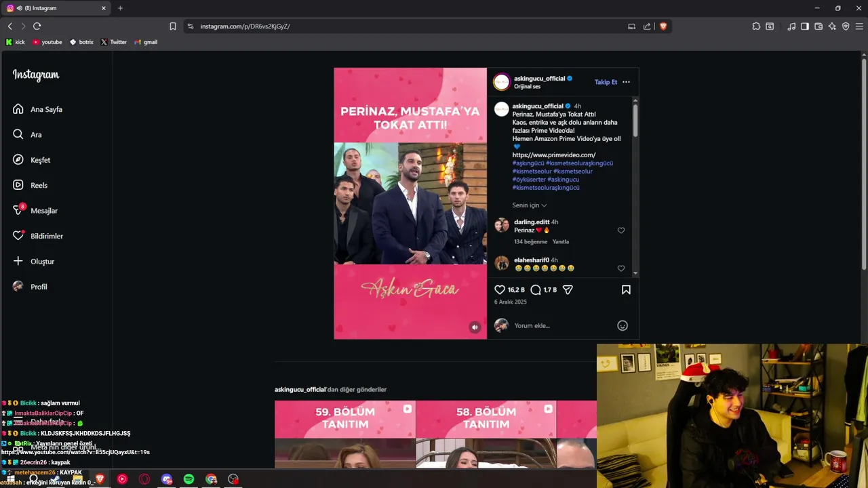The height and width of the screenshot is (488, 868).
Task: Open youtube bookmark
Action: click(x=47, y=42)
